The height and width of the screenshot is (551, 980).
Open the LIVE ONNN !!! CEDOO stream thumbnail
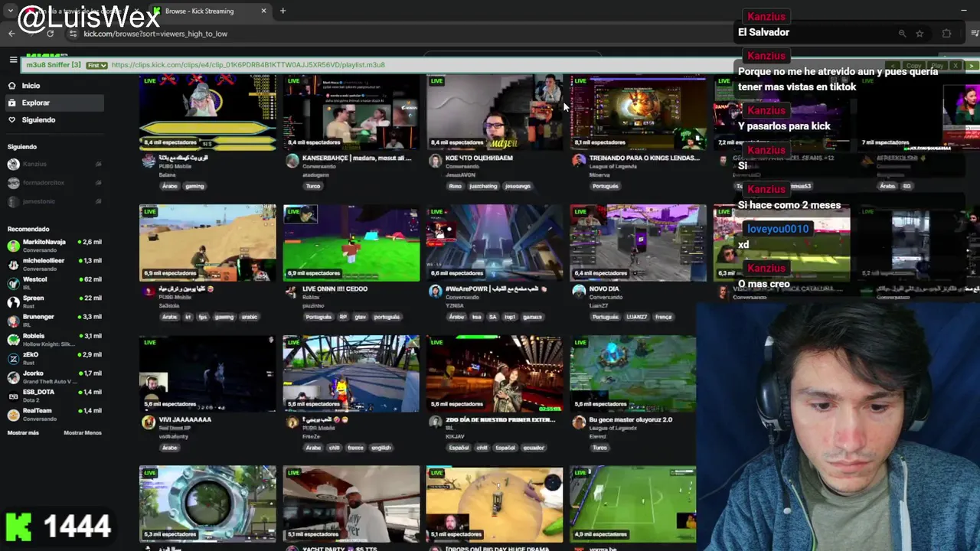coord(351,243)
